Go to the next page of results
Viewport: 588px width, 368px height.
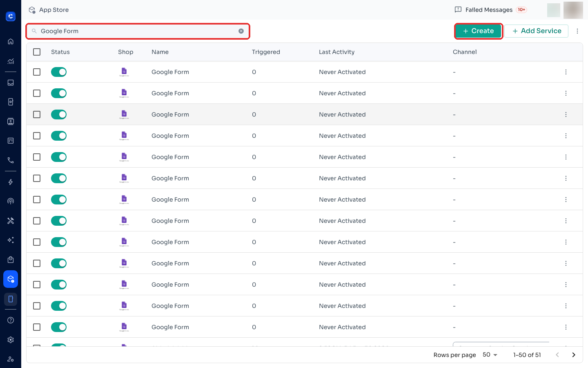pyautogui.click(x=574, y=355)
